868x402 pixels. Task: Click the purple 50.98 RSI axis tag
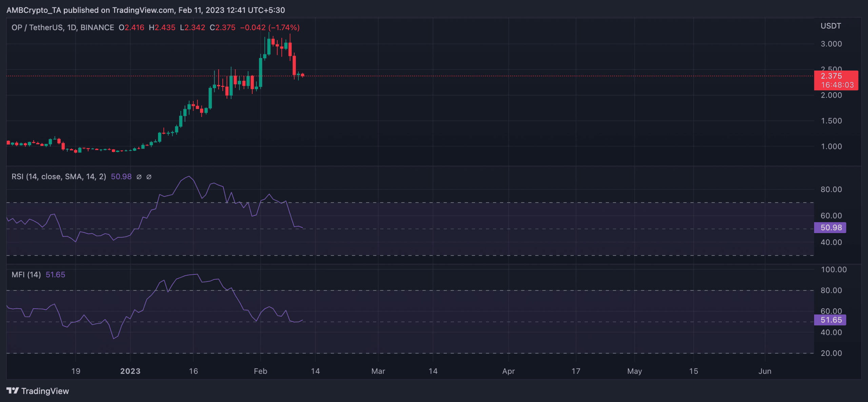point(830,228)
